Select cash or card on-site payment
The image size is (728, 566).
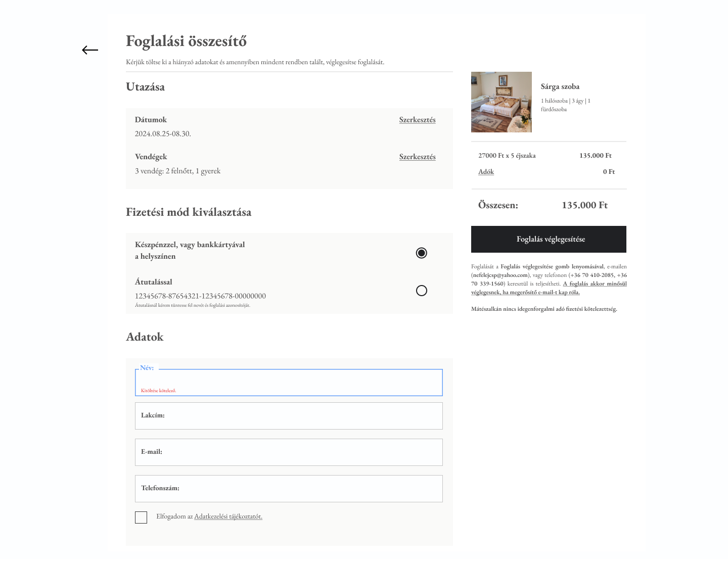click(x=421, y=253)
